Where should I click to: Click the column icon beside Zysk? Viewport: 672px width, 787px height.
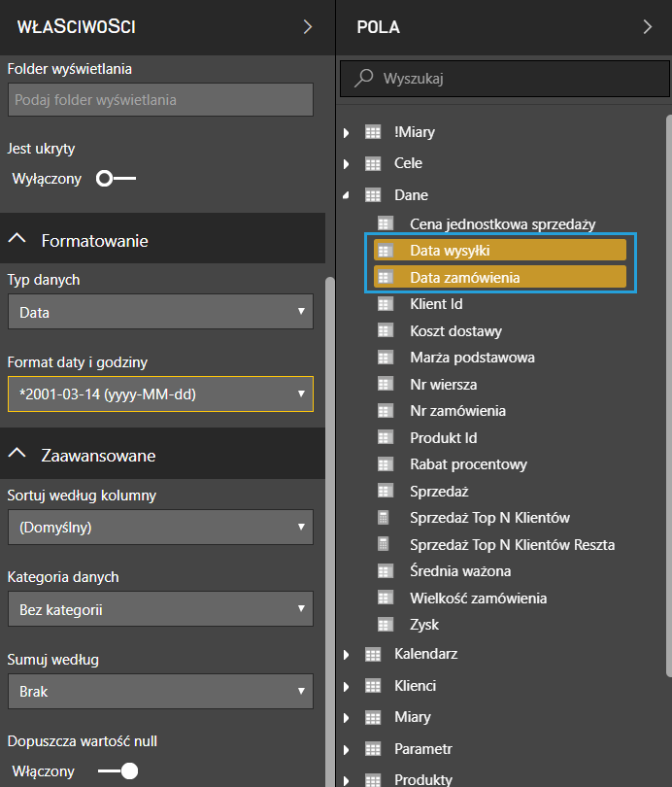[x=384, y=624]
